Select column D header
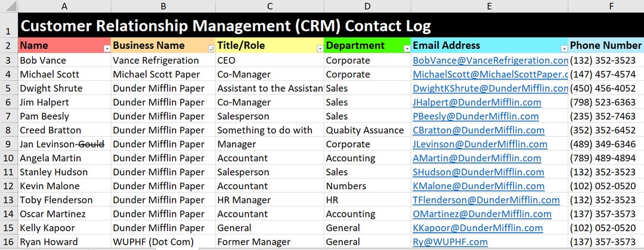The width and height of the screenshot is (644, 250). click(x=367, y=6)
